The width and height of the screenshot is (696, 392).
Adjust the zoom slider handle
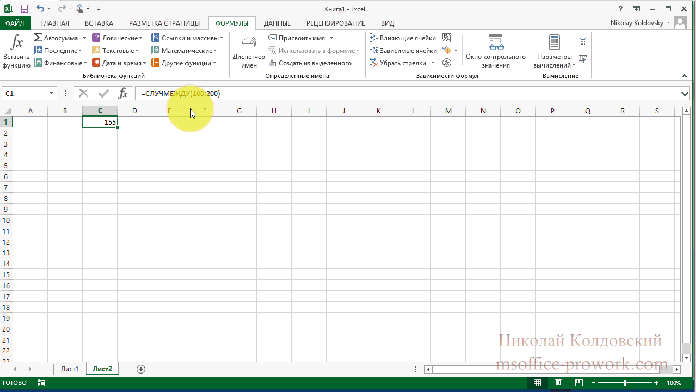[625, 382]
